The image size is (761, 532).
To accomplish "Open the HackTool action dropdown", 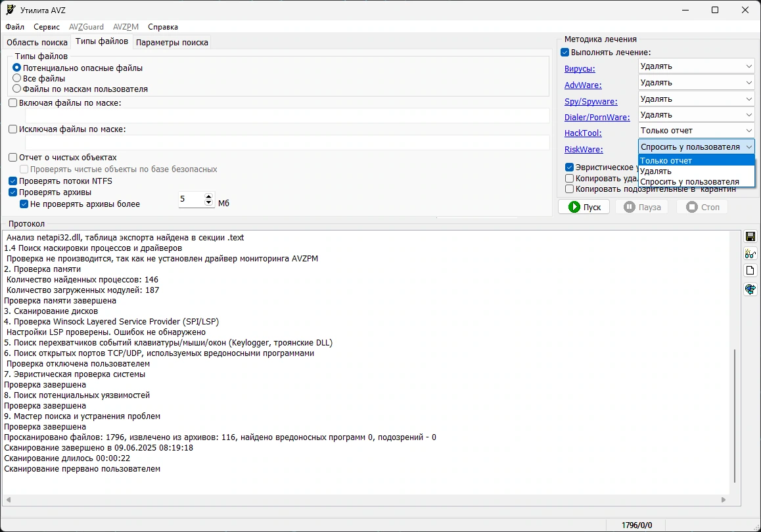I will 697,131.
